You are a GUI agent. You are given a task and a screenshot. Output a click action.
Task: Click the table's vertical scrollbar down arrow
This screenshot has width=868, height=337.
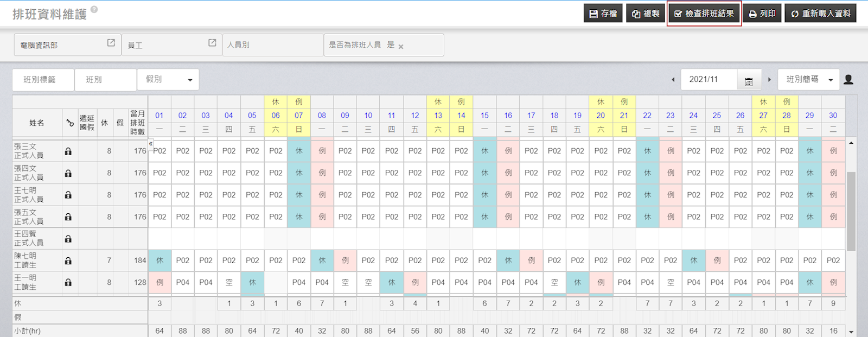click(x=851, y=332)
